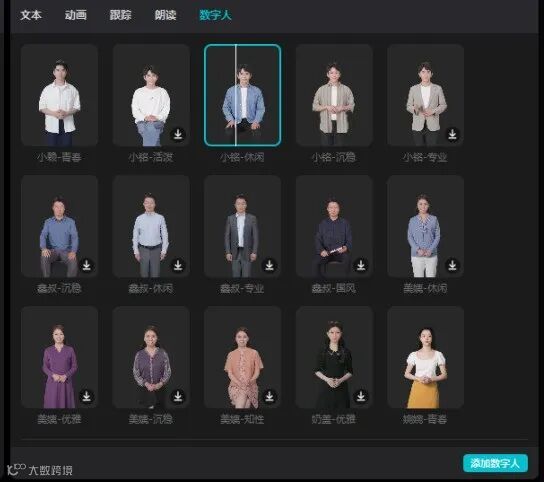Select the 鑫叔-国风 seated man in dark clothing

[x=334, y=226]
